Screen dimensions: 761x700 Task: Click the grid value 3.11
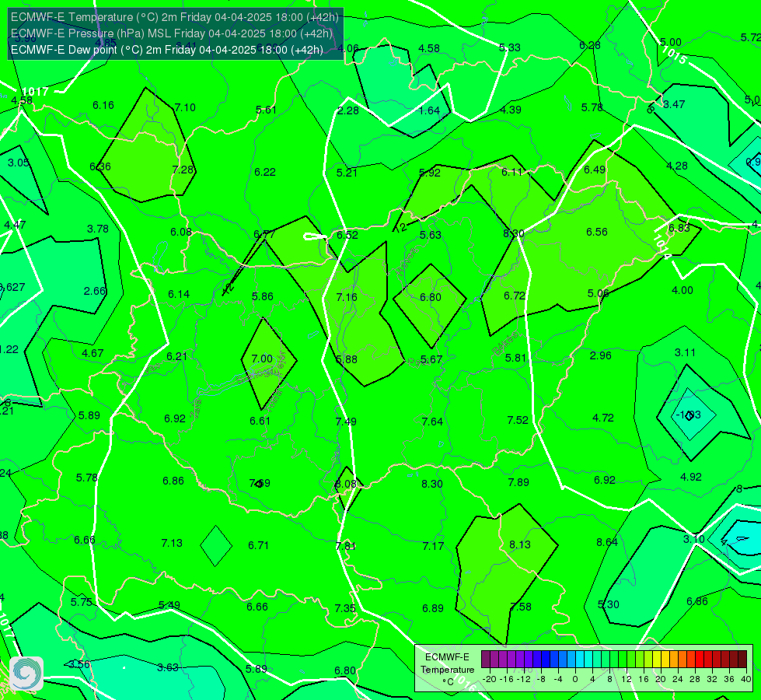coord(685,352)
